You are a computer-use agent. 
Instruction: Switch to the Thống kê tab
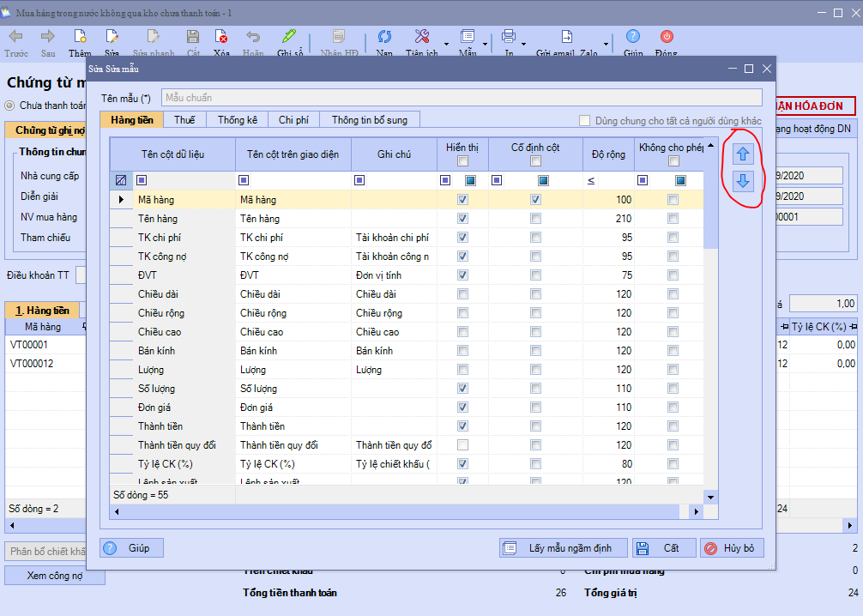tap(238, 119)
